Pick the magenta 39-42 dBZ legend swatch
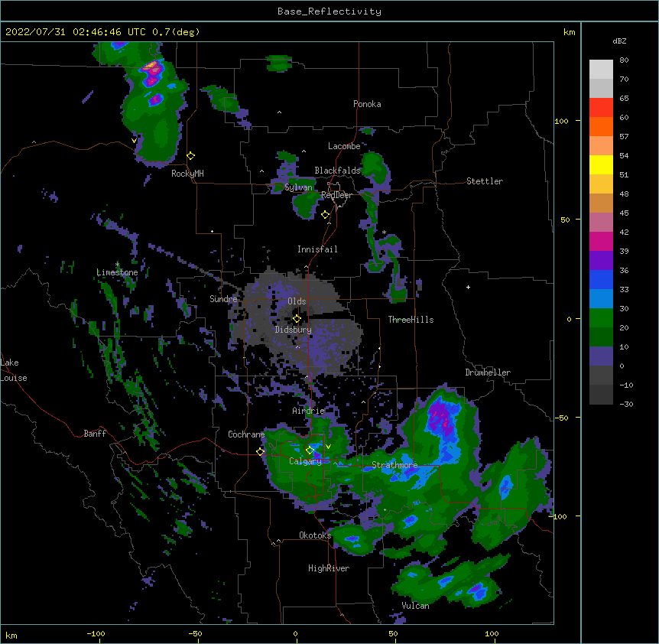Image resolution: width=659 pixels, height=644 pixels. (601, 241)
